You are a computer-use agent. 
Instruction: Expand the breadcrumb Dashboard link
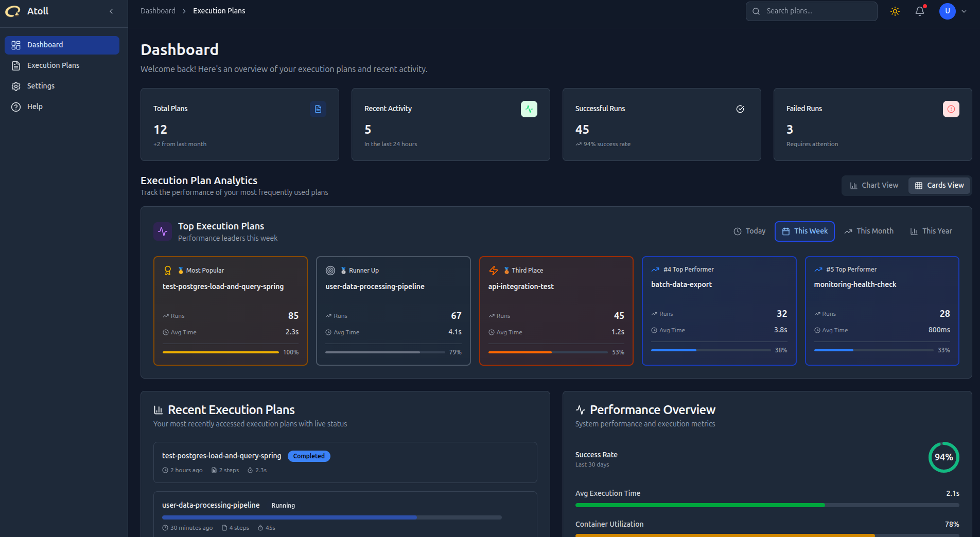[x=158, y=10]
